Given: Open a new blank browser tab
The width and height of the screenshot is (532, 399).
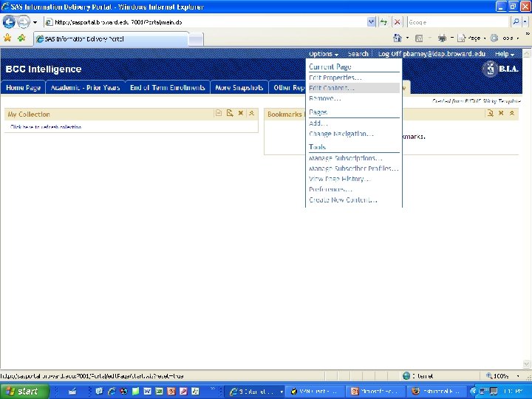Looking at the screenshot, I should (196, 39).
